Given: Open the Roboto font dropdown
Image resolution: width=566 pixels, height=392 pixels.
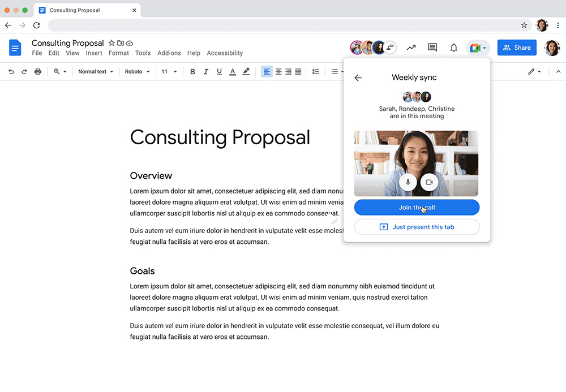Looking at the screenshot, I should tap(137, 71).
